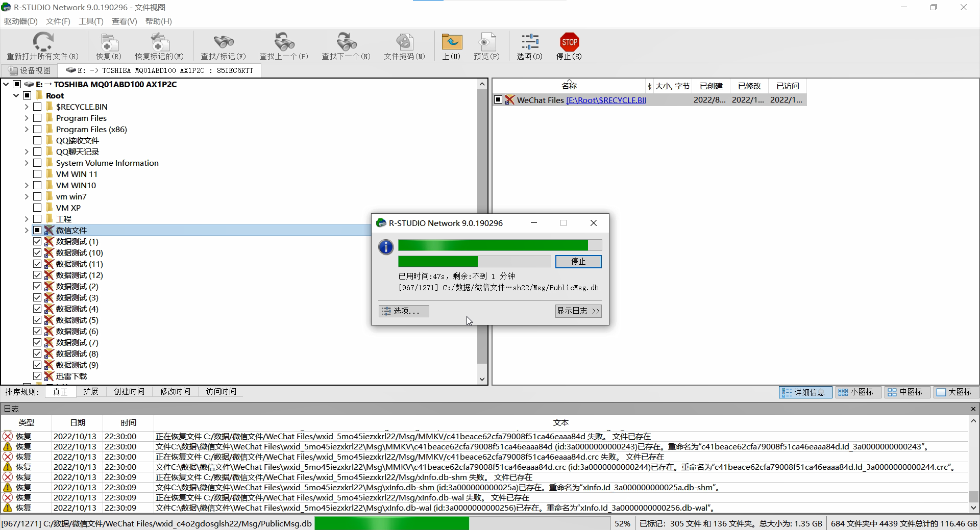Image resolution: width=980 pixels, height=530 pixels.
Task: Click the 选项... button in dialog
Action: pos(404,311)
